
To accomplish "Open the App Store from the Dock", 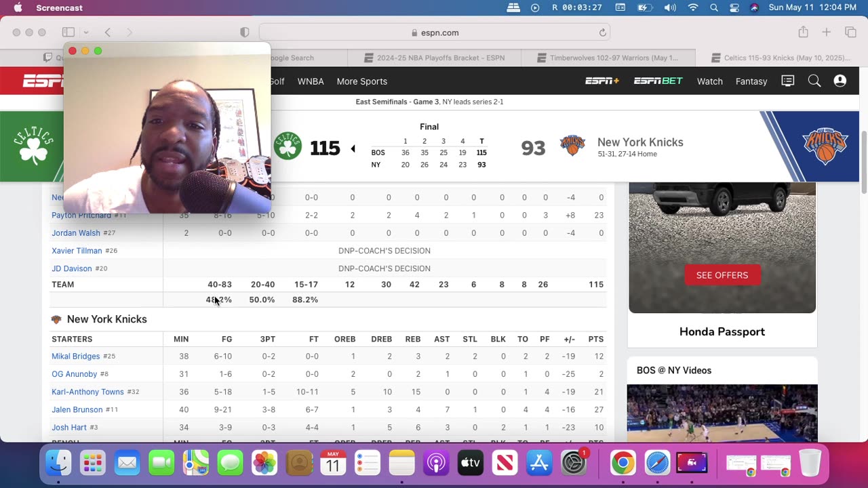I will click(539, 463).
